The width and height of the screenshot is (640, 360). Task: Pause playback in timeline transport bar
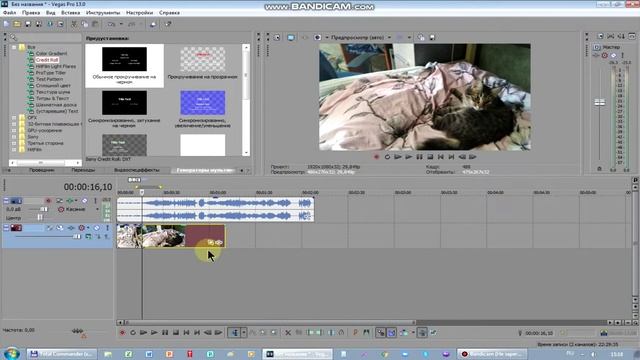point(165,333)
